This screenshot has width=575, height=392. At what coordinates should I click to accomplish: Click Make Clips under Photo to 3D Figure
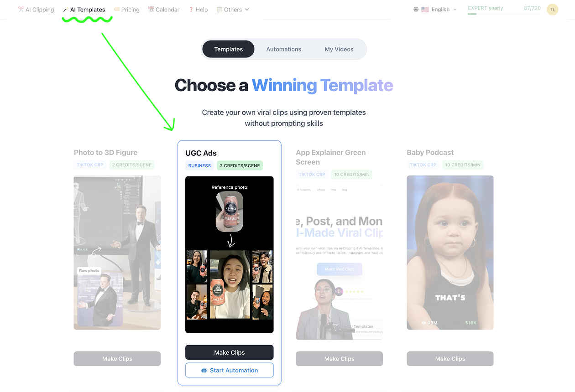[117, 359]
